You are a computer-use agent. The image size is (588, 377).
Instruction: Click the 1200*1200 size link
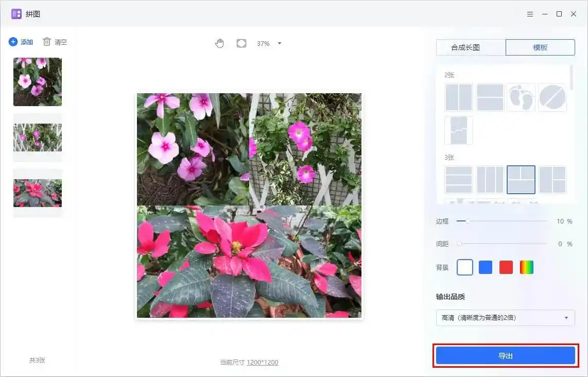coord(262,363)
